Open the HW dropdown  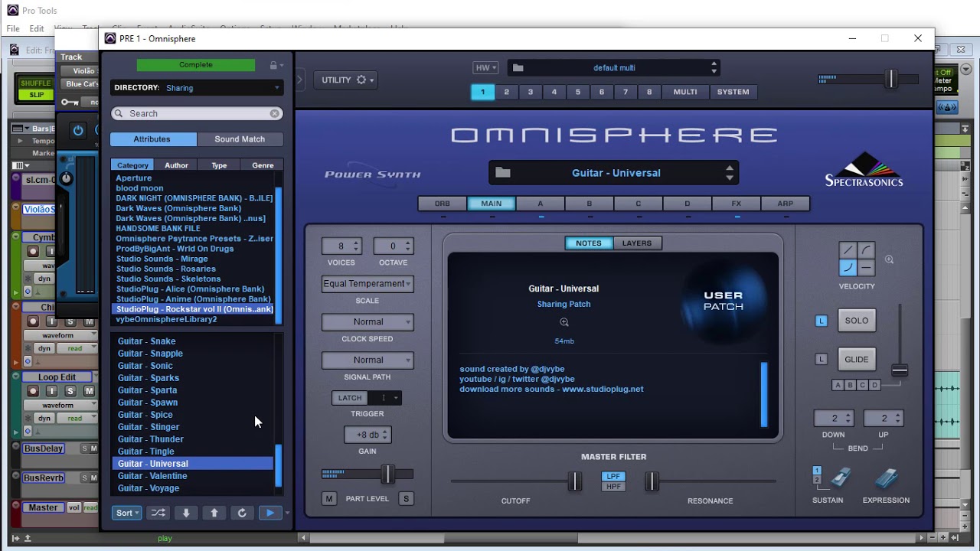pos(486,67)
